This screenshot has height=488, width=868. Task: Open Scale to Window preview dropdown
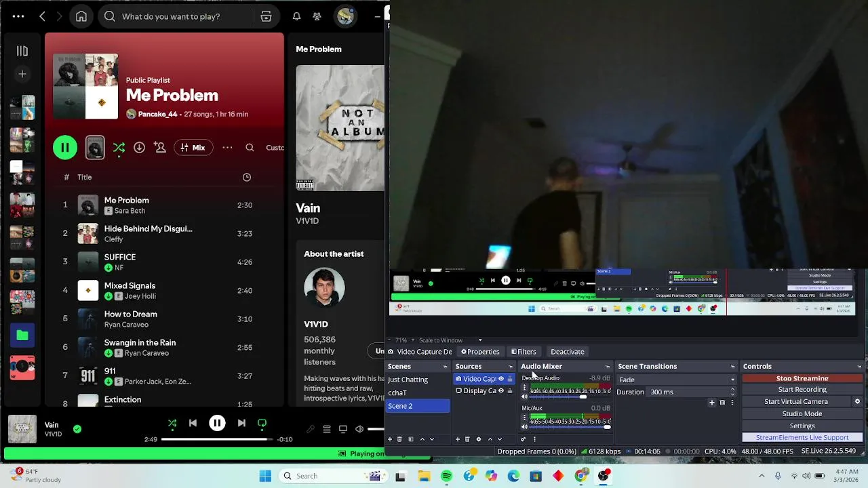tap(450, 340)
